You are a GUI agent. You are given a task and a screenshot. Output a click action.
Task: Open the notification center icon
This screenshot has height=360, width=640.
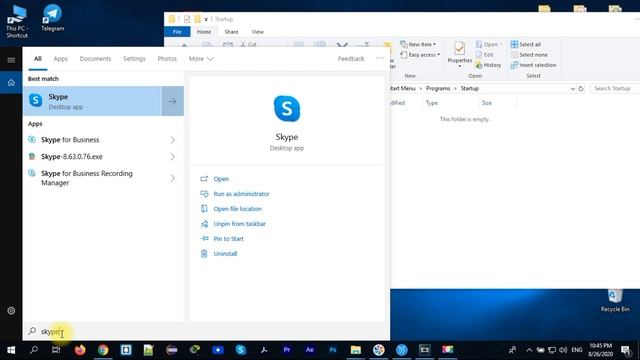(625, 350)
